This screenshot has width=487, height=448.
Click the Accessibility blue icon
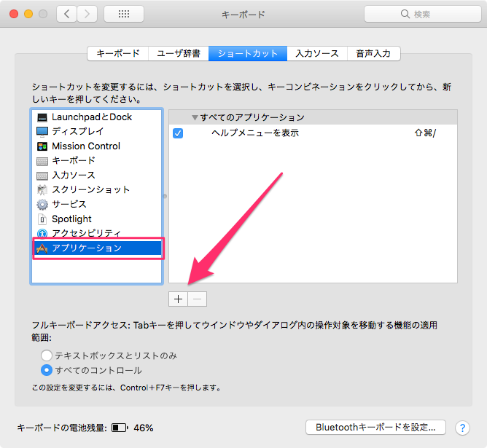point(42,233)
